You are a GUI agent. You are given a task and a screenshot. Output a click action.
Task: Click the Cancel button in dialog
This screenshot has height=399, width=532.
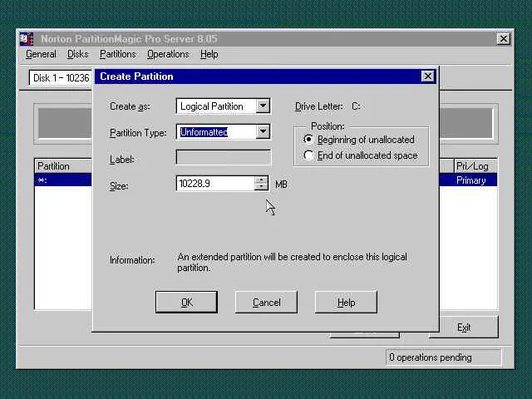(266, 302)
